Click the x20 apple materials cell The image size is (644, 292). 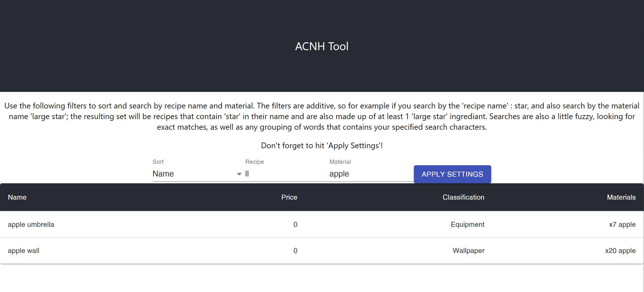tap(620, 251)
